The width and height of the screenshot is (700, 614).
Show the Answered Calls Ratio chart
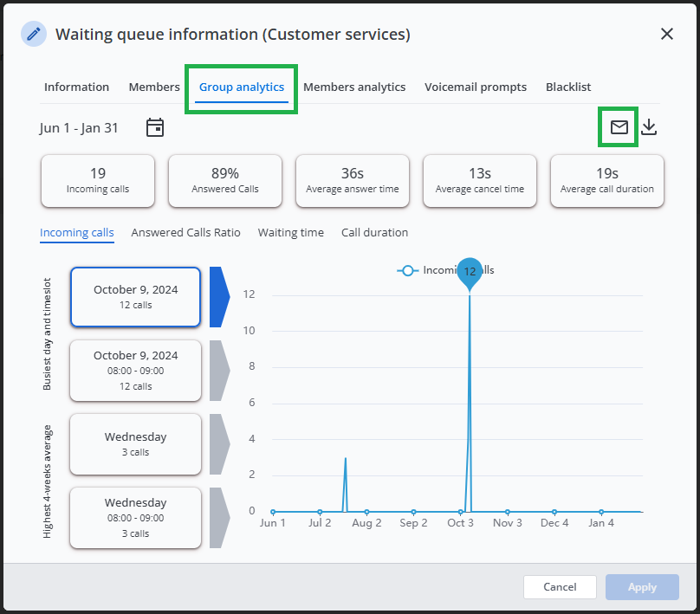pos(185,232)
